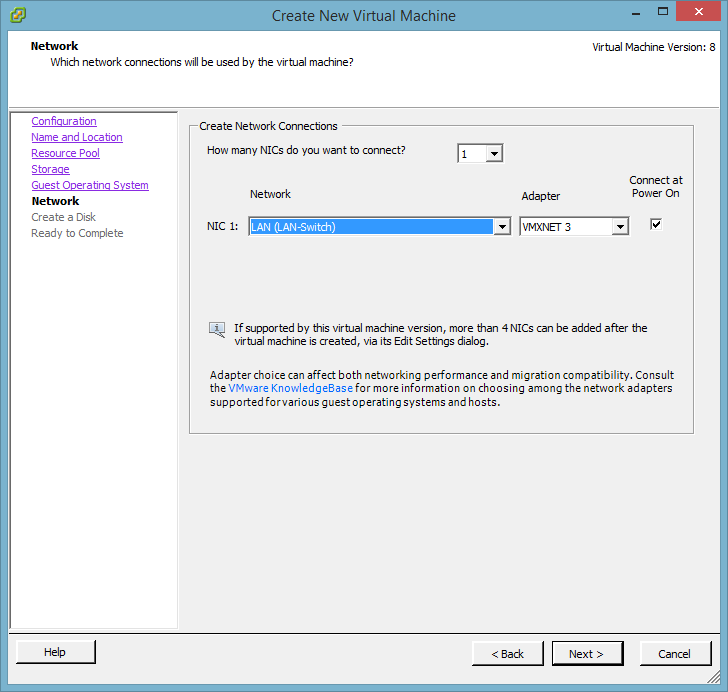Open the NIC count dropdown
Image resolution: width=728 pixels, height=692 pixels.
(x=494, y=154)
